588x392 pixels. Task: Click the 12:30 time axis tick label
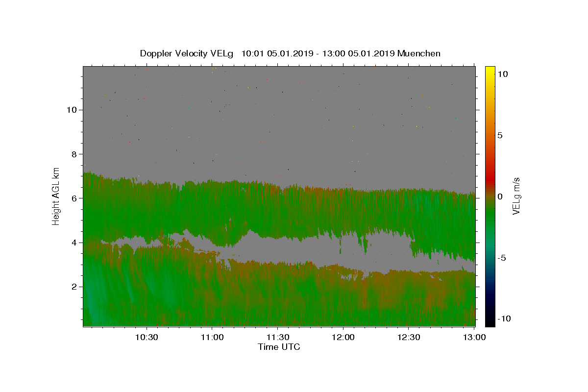pyautogui.click(x=408, y=337)
